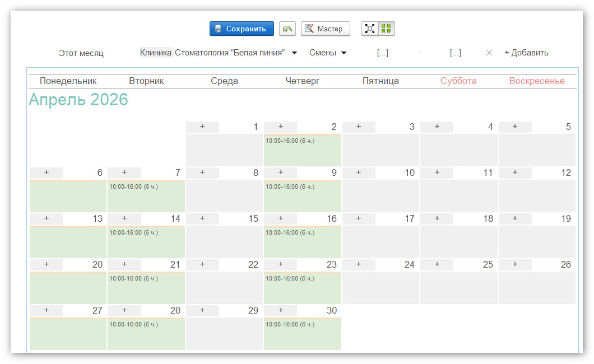The image size is (594, 364).
Task: Click the first [...] time field
Action: click(382, 53)
